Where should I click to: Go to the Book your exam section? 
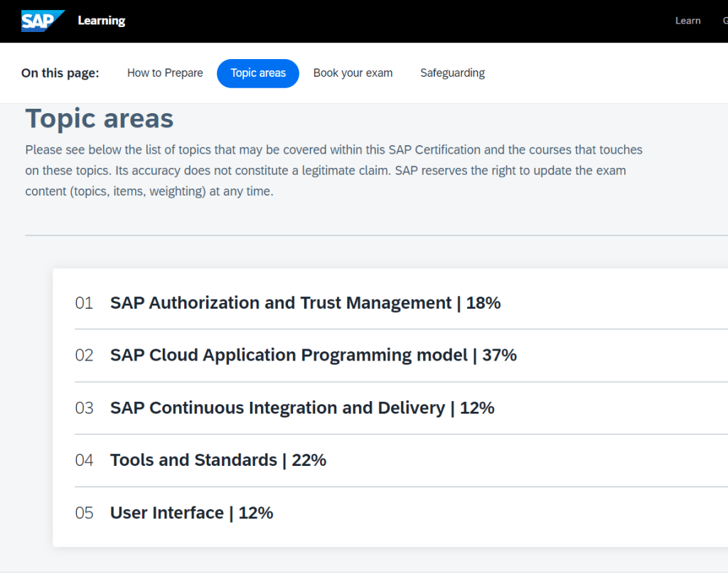353,73
